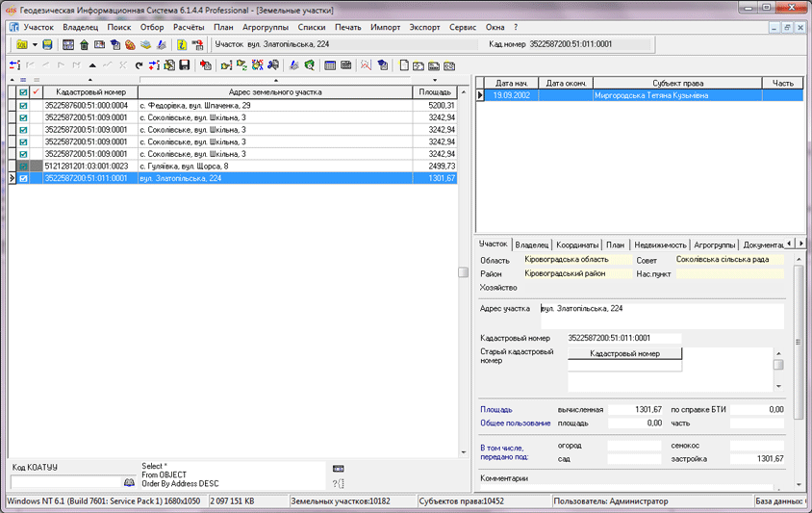The image size is (812, 513).
Task: Click the Кадастровый номер value field in the details panel
Action: 624,338
